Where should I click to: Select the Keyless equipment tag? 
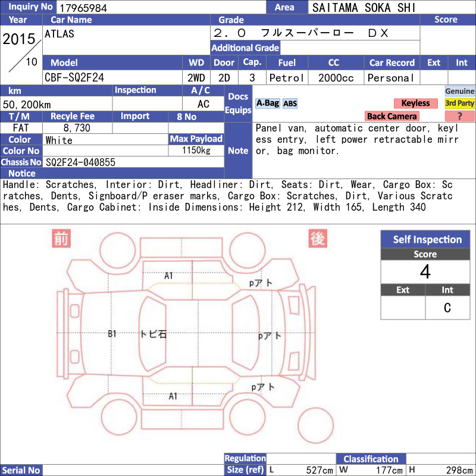[415, 103]
